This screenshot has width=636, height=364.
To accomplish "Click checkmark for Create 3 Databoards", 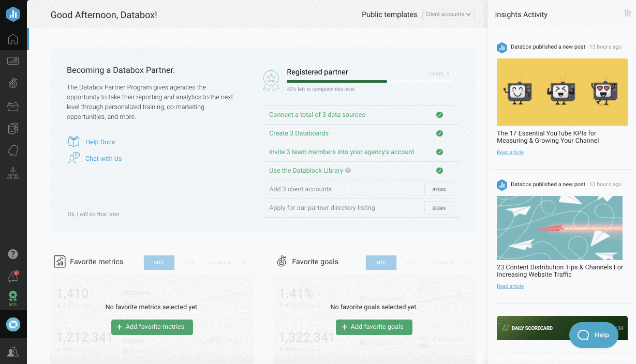I will pos(439,133).
